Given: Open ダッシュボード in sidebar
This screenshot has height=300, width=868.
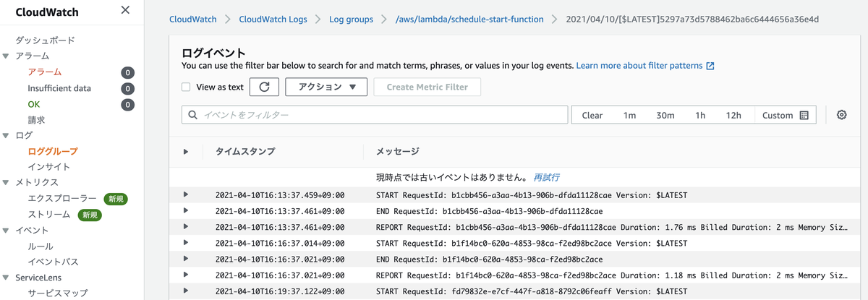Looking at the screenshot, I should tap(45, 40).
